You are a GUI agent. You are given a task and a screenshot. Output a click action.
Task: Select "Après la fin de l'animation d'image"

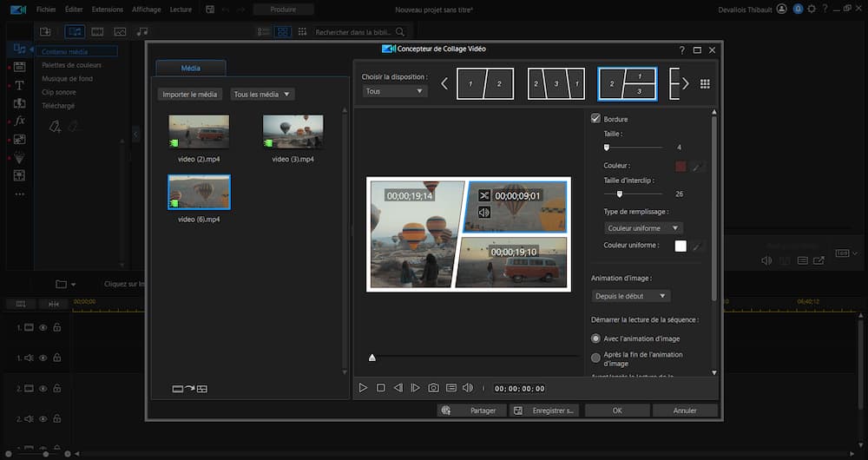[595, 358]
